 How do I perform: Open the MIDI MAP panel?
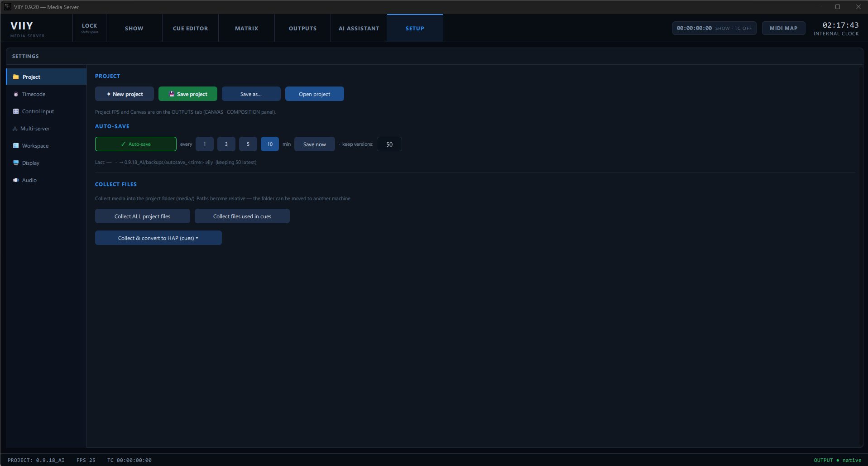tap(784, 28)
